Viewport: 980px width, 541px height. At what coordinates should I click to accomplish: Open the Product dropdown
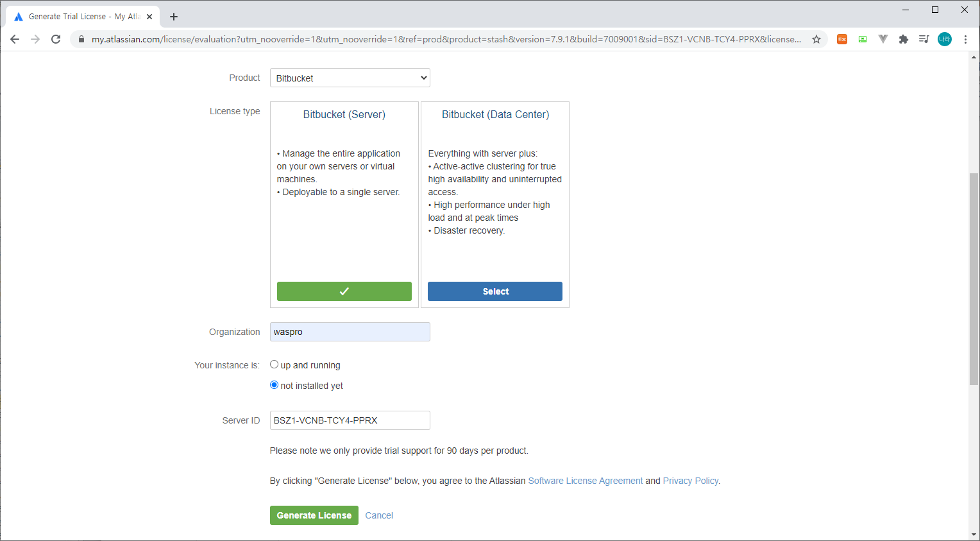[x=350, y=78]
